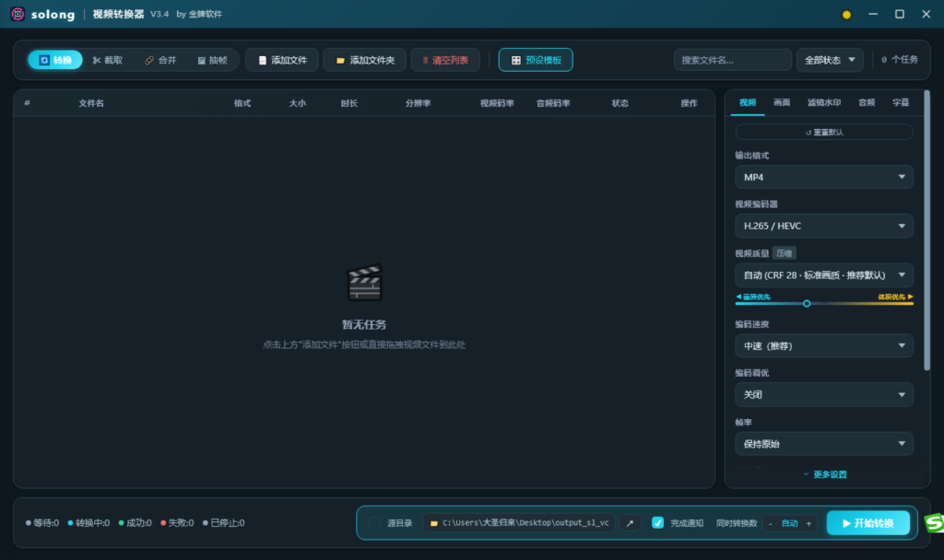Click the 压缩 badge next to 视频质量
The width and height of the screenshot is (944, 560).
(785, 253)
